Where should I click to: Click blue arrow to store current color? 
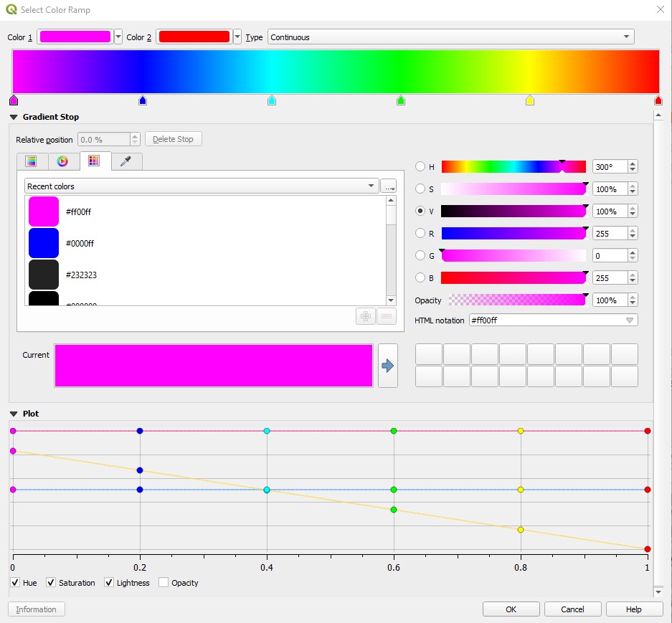[x=388, y=366]
